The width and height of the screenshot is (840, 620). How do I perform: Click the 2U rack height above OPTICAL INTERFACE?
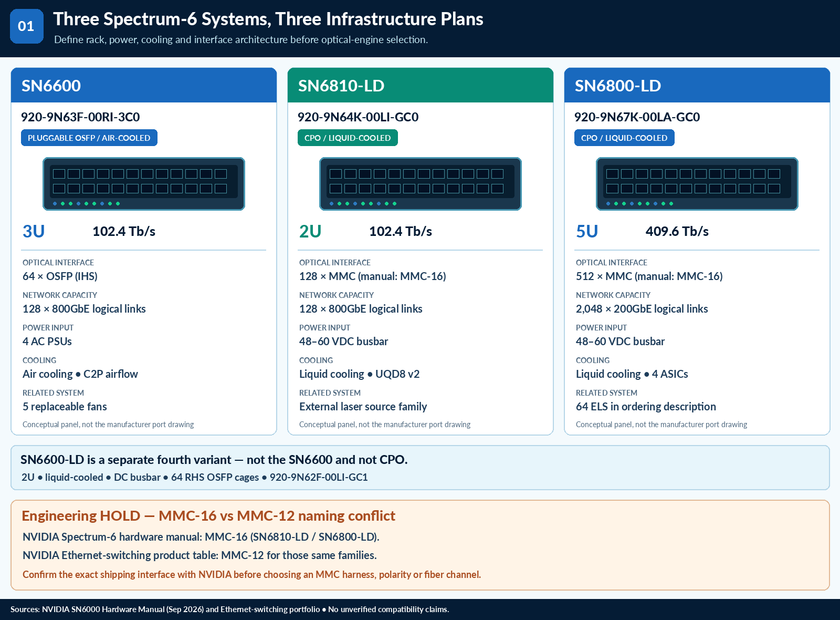point(310,231)
